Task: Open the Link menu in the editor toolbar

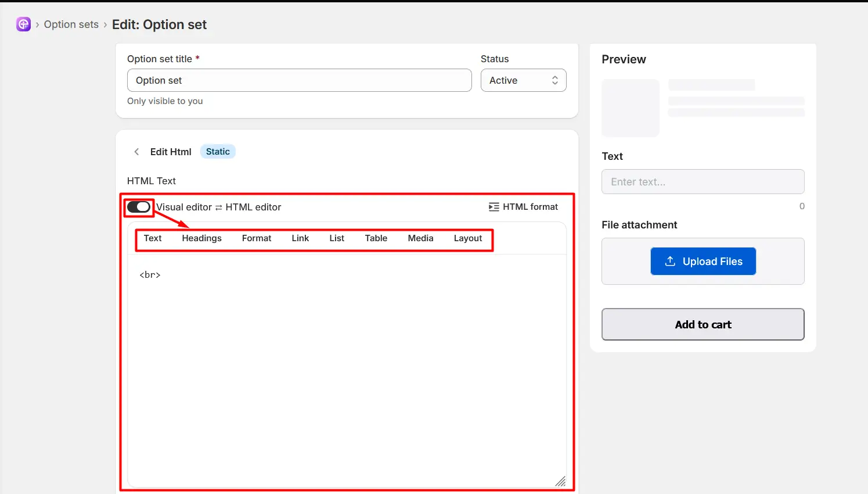Action: 300,238
